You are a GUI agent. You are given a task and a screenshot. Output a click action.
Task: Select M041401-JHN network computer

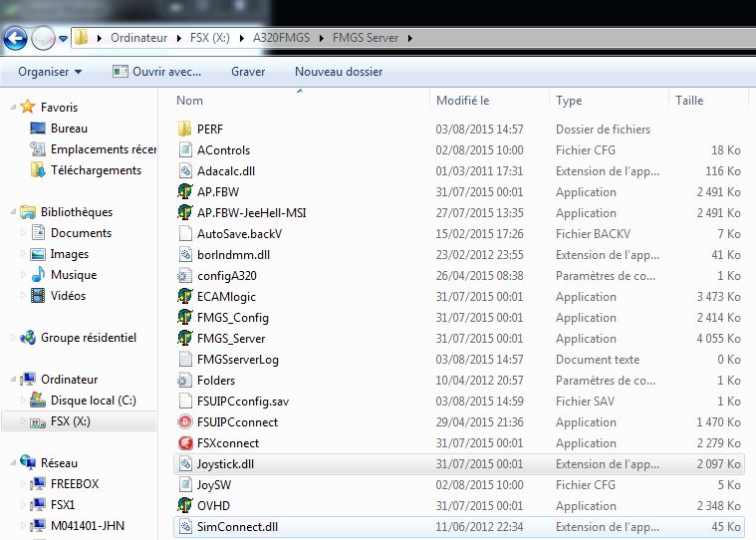coord(88,525)
